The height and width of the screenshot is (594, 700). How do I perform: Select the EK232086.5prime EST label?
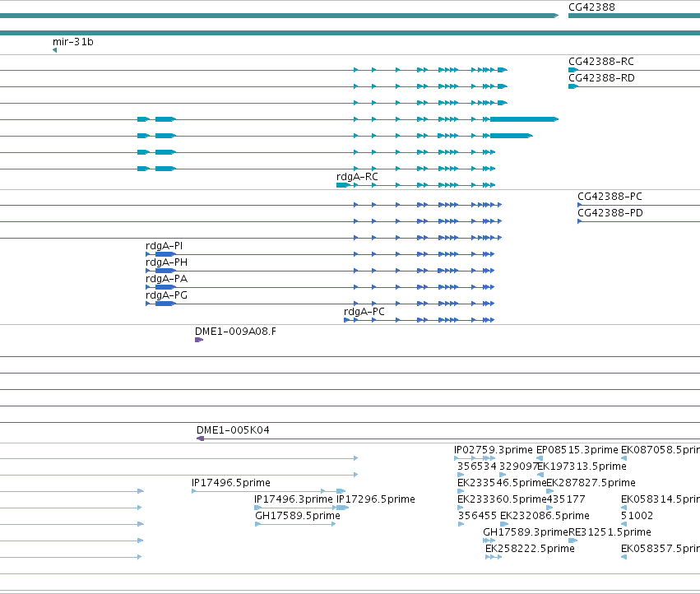point(545,516)
